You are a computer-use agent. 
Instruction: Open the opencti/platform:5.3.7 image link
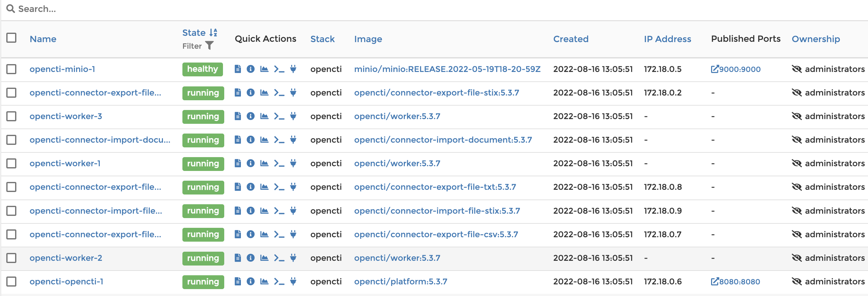click(401, 282)
